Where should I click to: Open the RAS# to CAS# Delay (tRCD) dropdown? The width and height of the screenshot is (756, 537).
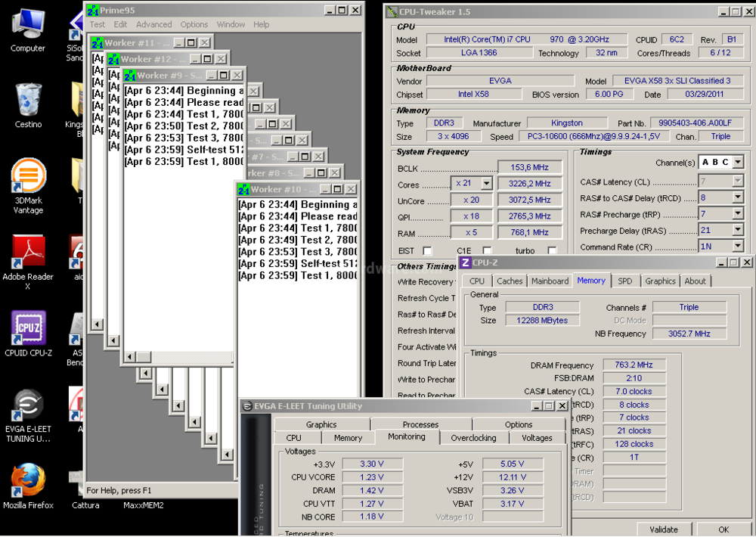(738, 197)
